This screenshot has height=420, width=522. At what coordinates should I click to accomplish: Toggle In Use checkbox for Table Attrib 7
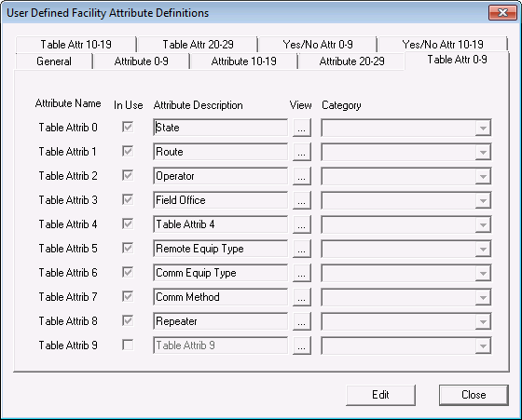[128, 297]
